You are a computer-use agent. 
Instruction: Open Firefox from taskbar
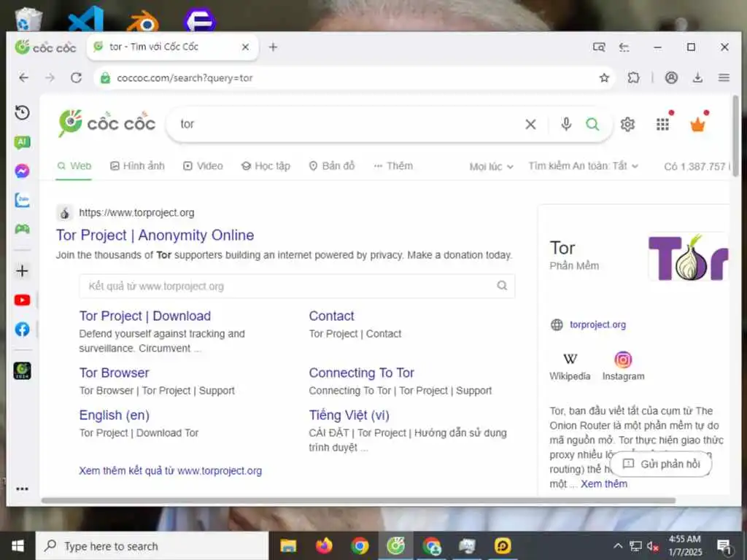tap(324, 545)
